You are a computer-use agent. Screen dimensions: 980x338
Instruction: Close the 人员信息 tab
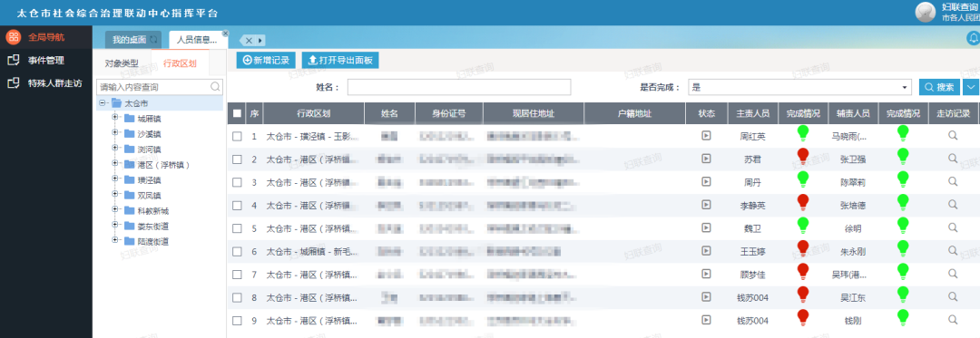[226, 33]
